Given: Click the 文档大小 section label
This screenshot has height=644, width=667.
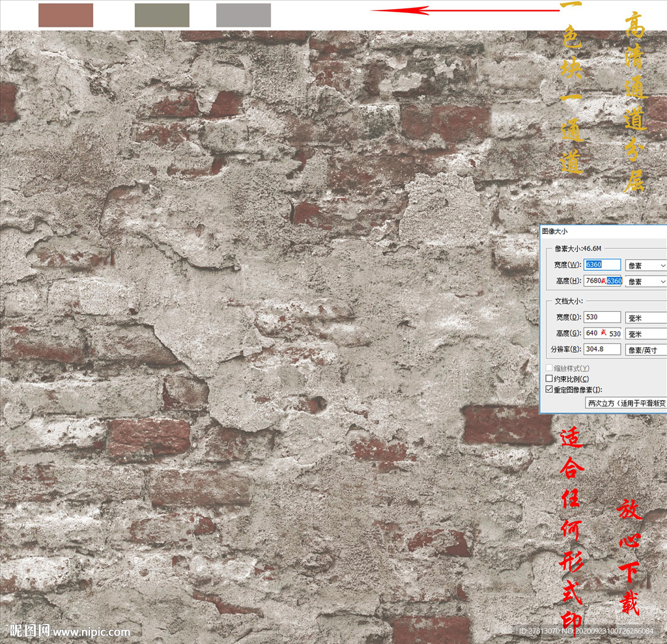Looking at the screenshot, I should click(x=569, y=301).
